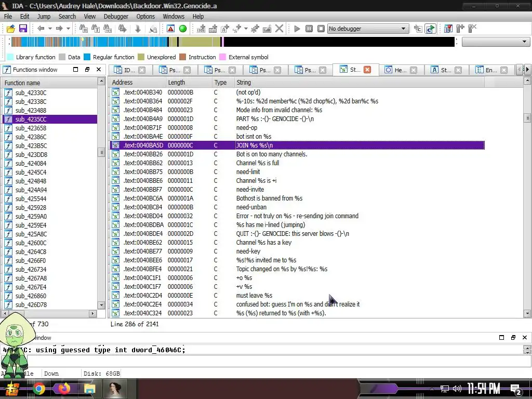The height and width of the screenshot is (399, 532).
Task: Open the Options menu
Action: (145, 16)
